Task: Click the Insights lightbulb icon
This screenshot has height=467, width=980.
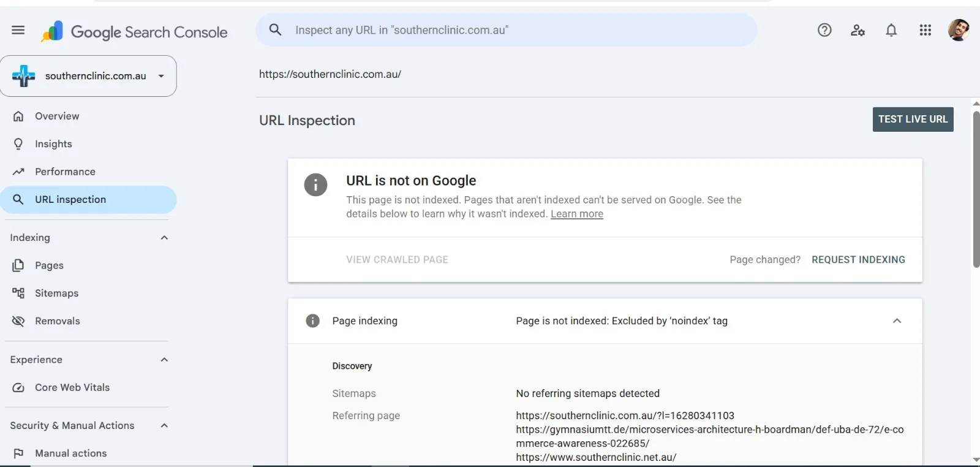Action: coord(18,144)
